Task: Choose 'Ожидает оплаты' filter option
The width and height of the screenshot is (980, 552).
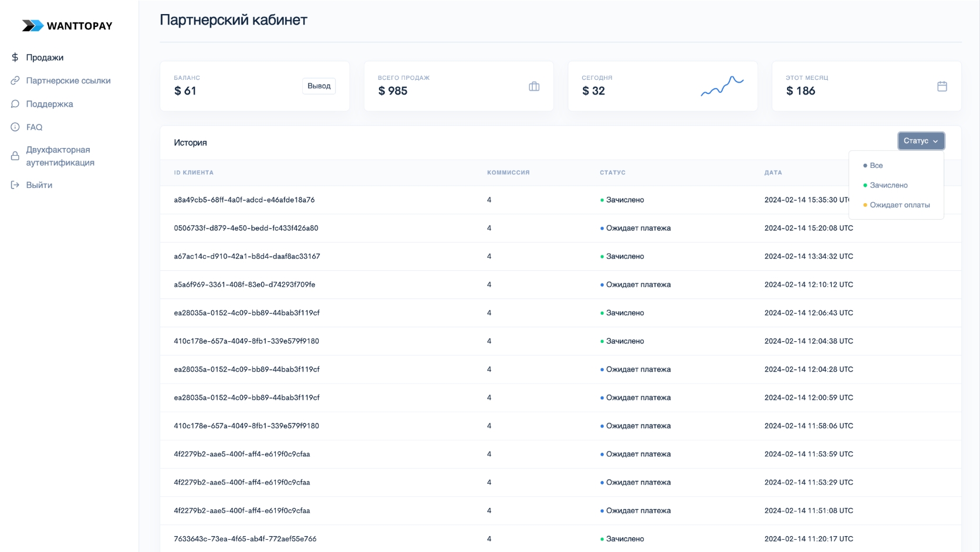Action: tap(900, 205)
